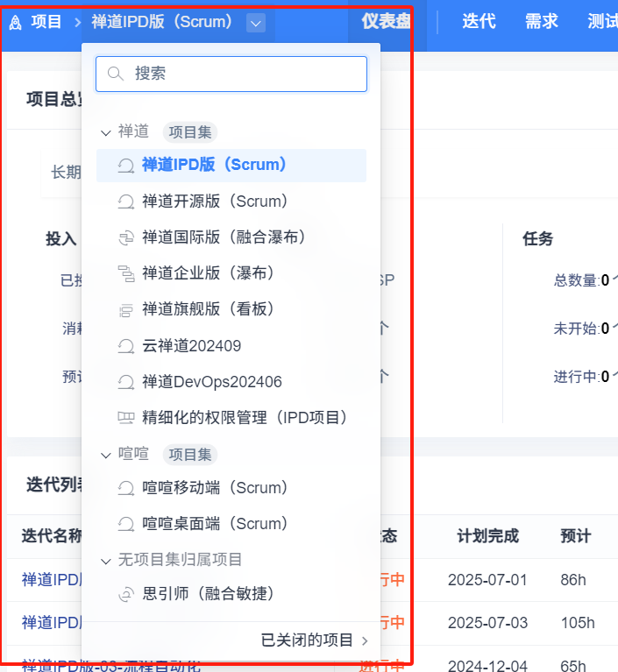The height and width of the screenshot is (672, 618).
Task: Toggle the project switcher dropdown arrow
Action: [256, 23]
